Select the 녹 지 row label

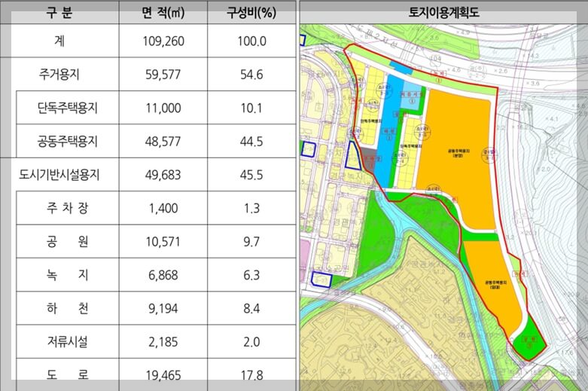click(x=68, y=275)
